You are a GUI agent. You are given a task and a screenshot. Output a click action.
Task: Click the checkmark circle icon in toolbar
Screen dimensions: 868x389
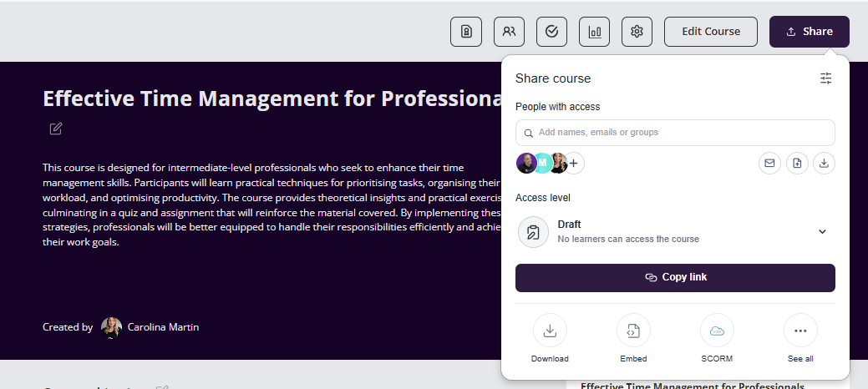pos(551,32)
